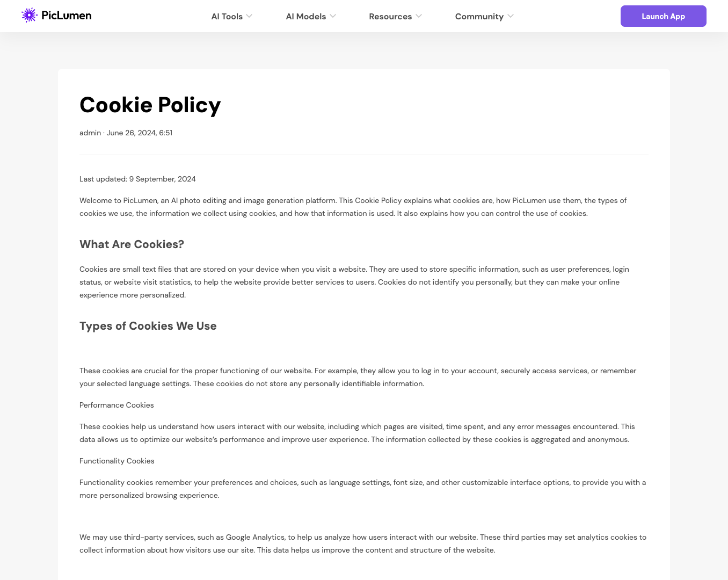The width and height of the screenshot is (728, 580).
Task: Open the AI Models menu
Action: click(x=305, y=17)
